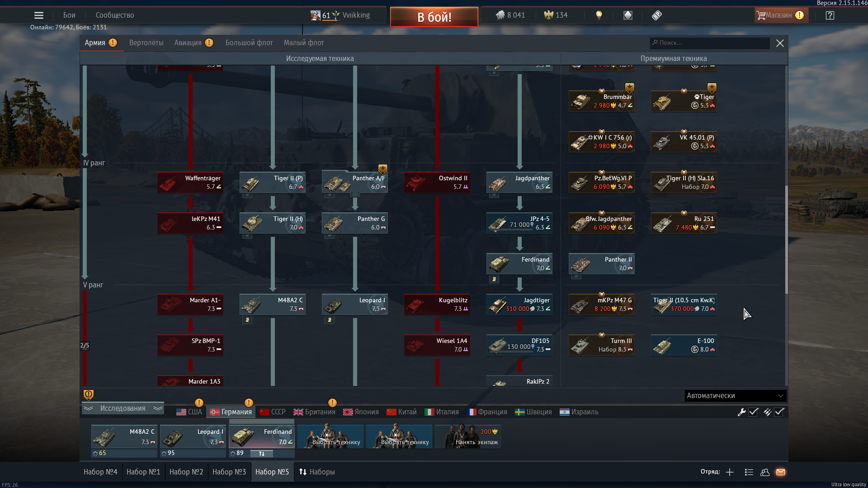Toggle the auto-refill ammo checkbox
Screen dimensions: 868x488
pos(779,412)
